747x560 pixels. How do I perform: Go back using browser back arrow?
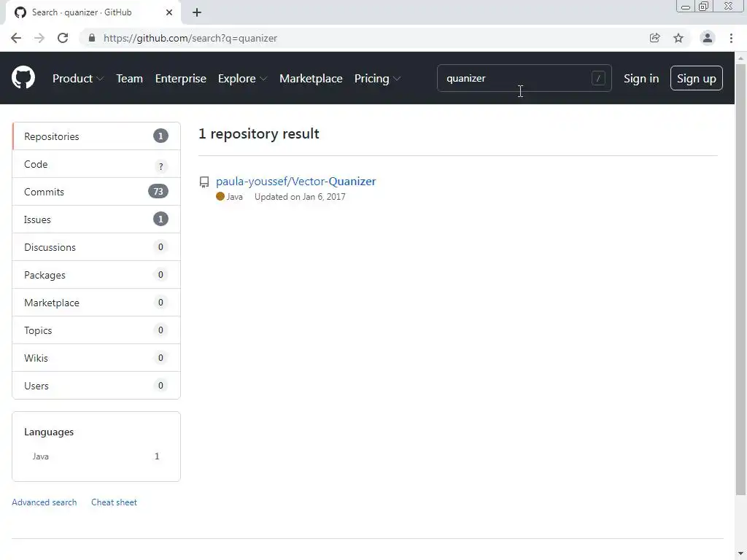coord(16,38)
